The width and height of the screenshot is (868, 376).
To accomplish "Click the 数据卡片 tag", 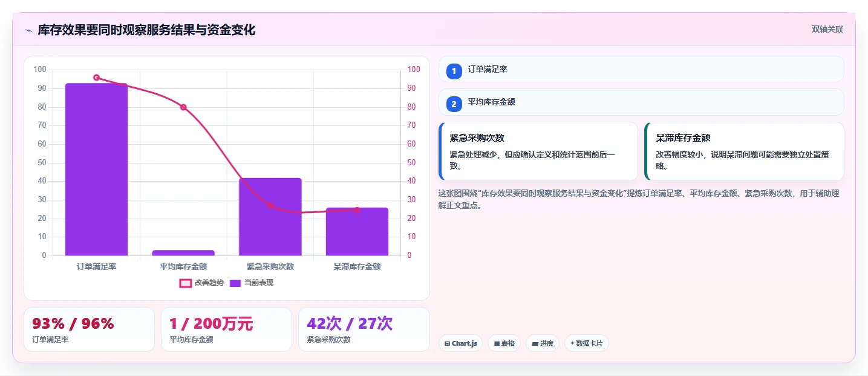I will (587, 343).
